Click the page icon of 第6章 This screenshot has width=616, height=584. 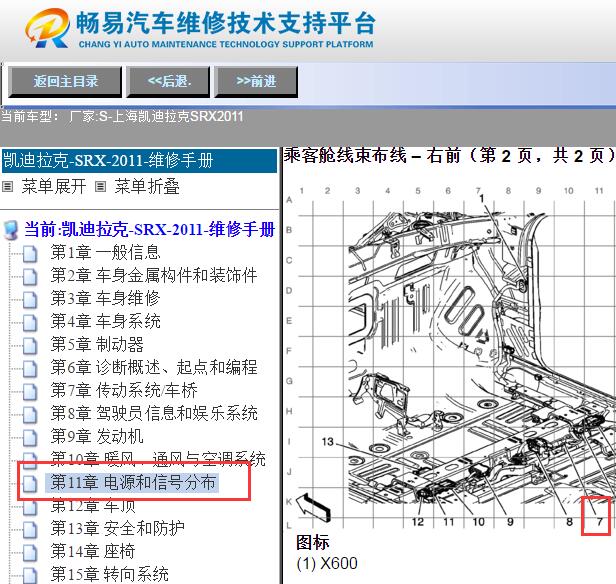pyautogui.click(x=30, y=368)
